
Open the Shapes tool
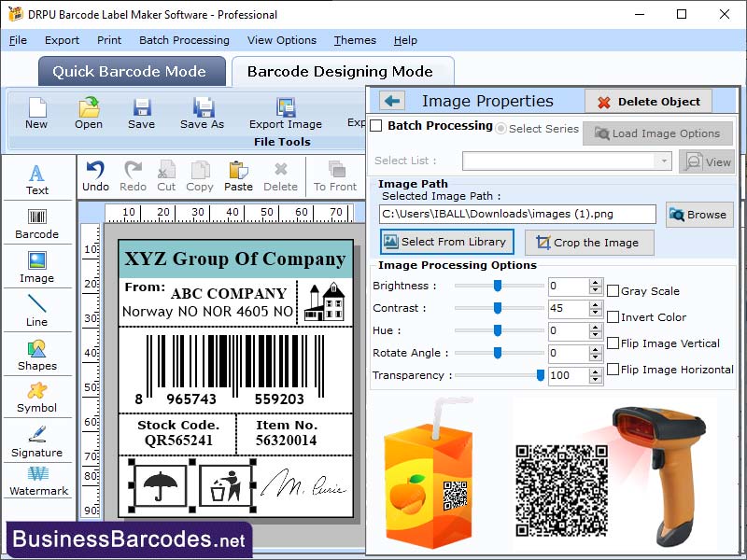37,356
